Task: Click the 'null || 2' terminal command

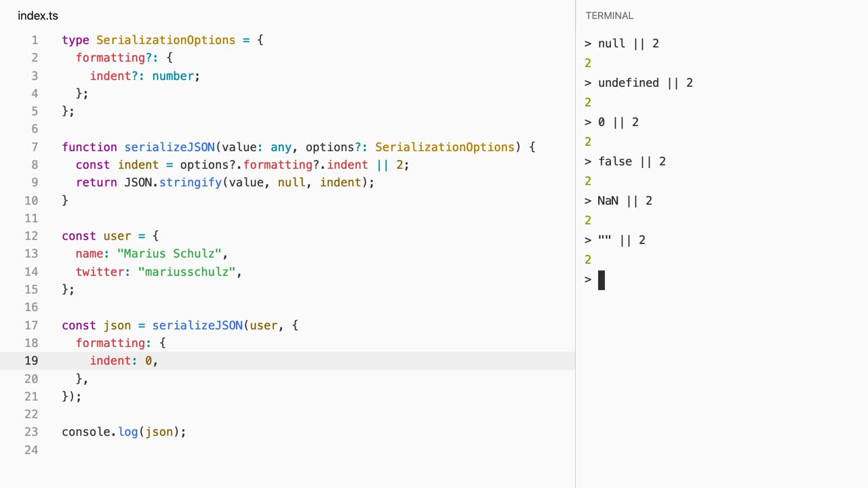Action: click(x=628, y=43)
